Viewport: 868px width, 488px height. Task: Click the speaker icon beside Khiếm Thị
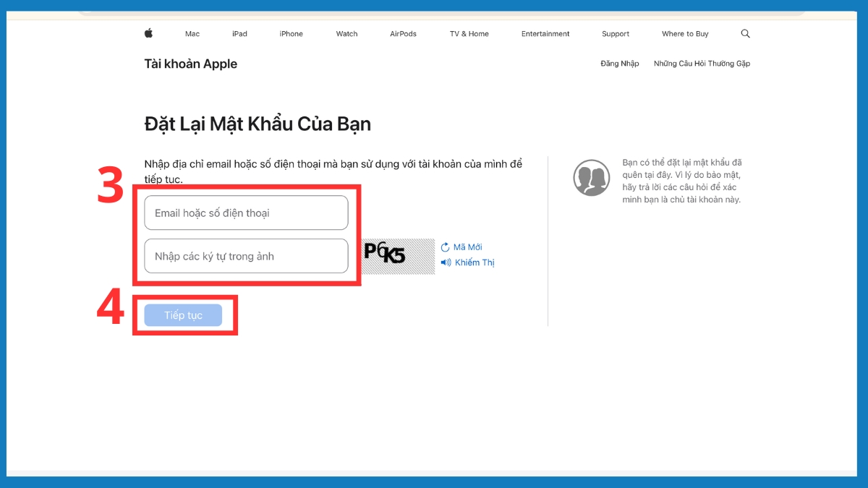(446, 262)
